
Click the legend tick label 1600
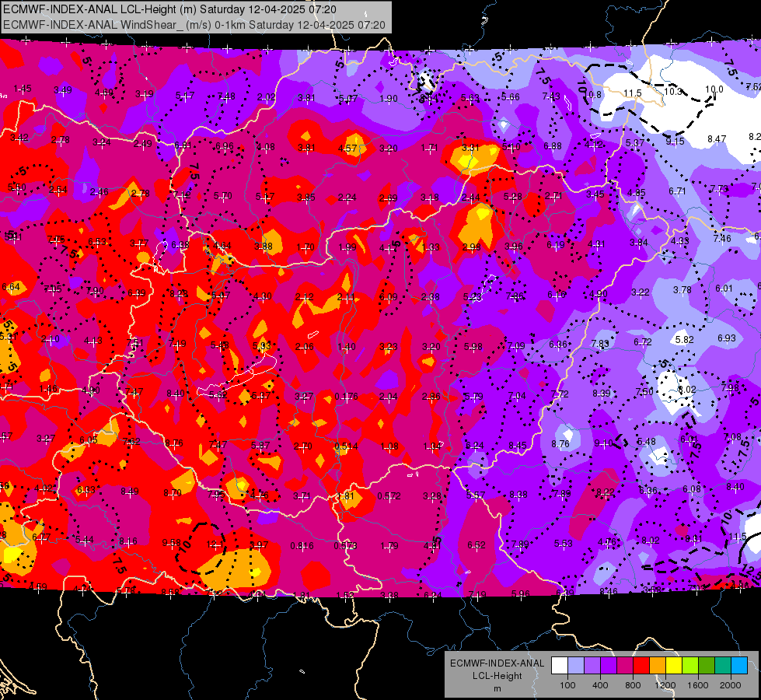point(697,685)
